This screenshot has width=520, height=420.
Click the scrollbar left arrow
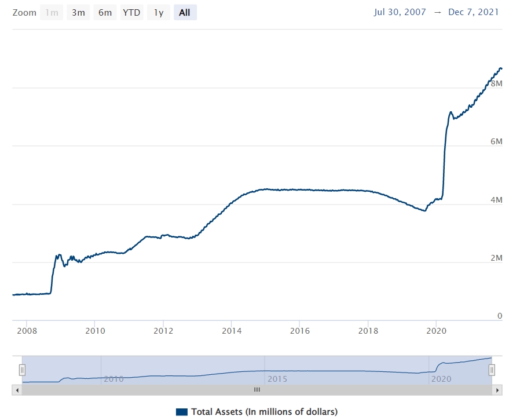point(17,390)
